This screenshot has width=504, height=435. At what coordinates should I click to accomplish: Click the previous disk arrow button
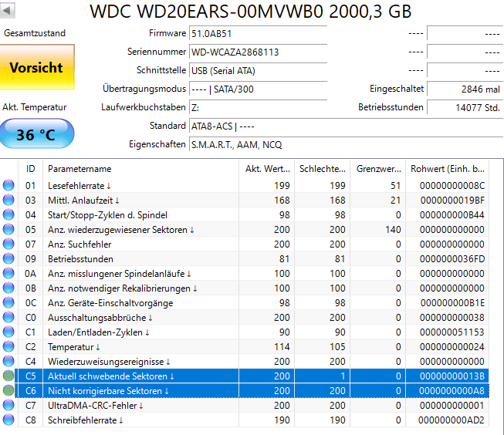pos(7,10)
